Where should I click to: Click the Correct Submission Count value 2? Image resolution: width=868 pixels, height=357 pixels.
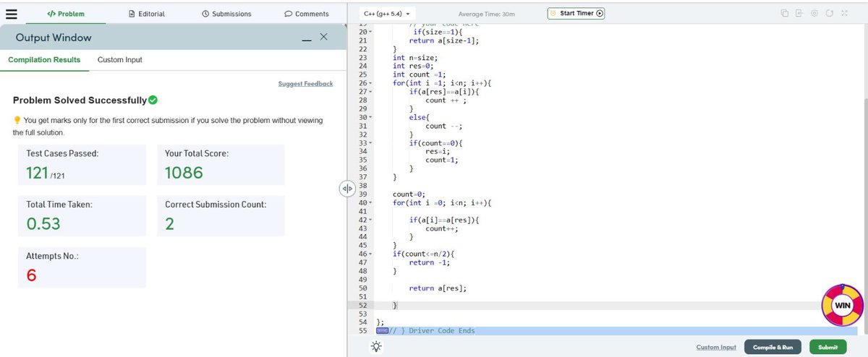[x=169, y=224]
